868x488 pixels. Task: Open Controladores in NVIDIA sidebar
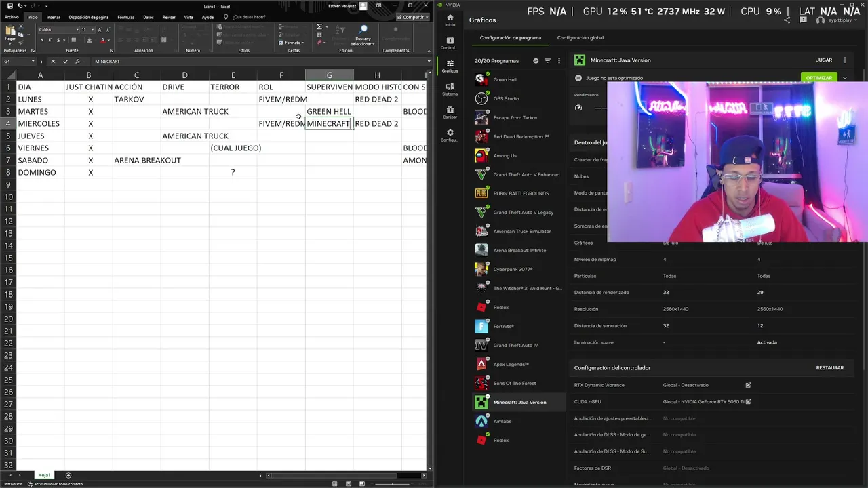450,43
